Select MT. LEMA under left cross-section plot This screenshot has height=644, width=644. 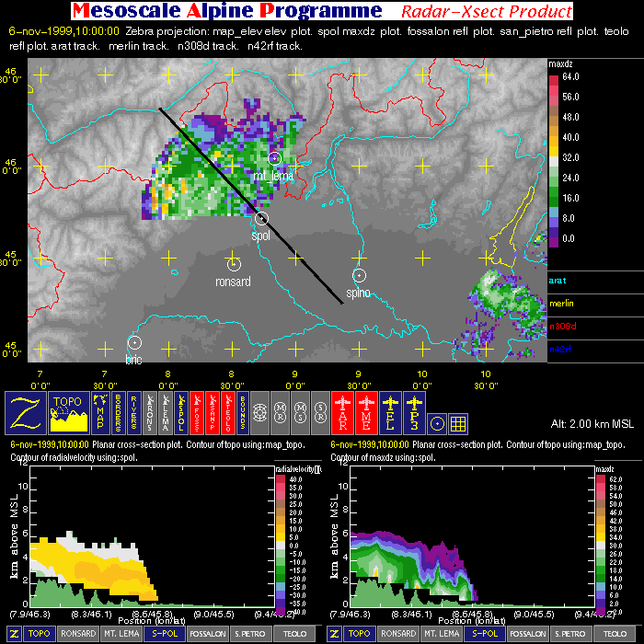(121, 634)
